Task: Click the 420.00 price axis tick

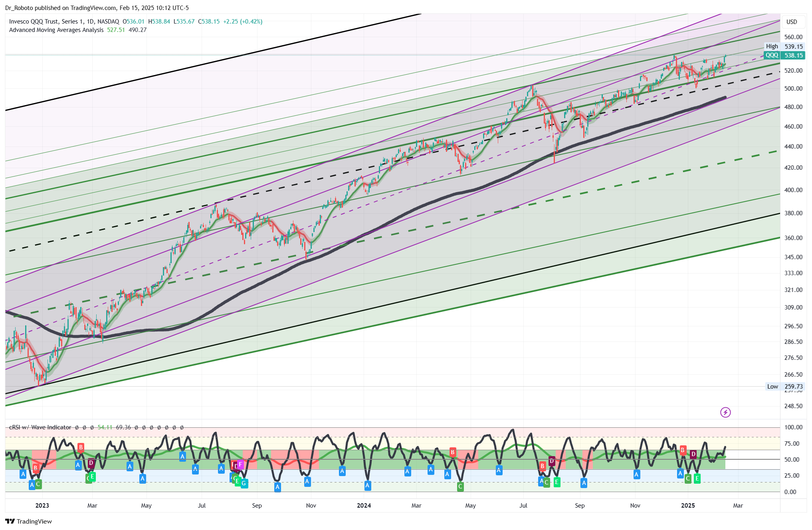Action: [793, 168]
